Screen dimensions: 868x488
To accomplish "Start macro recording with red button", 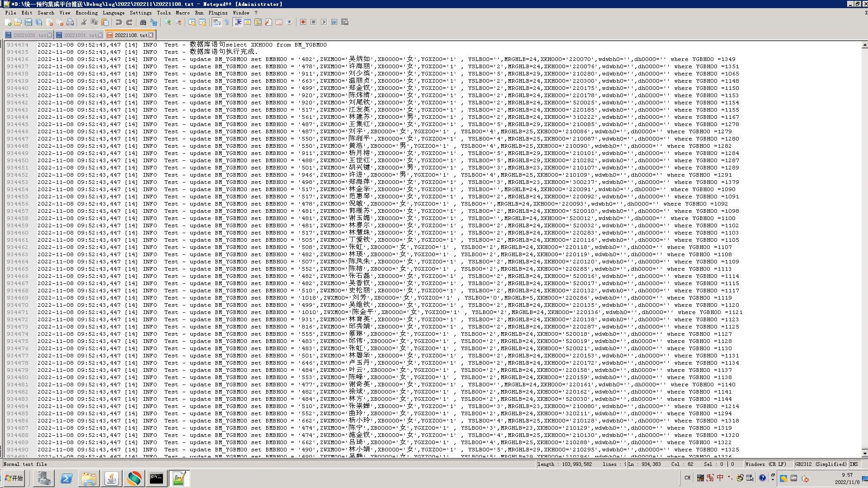I will pyautogui.click(x=303, y=22).
